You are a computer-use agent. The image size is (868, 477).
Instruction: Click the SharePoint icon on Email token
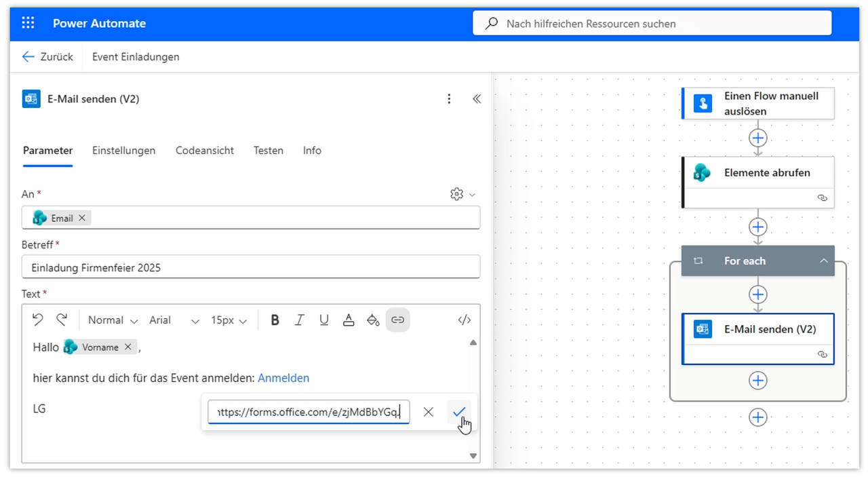39,218
